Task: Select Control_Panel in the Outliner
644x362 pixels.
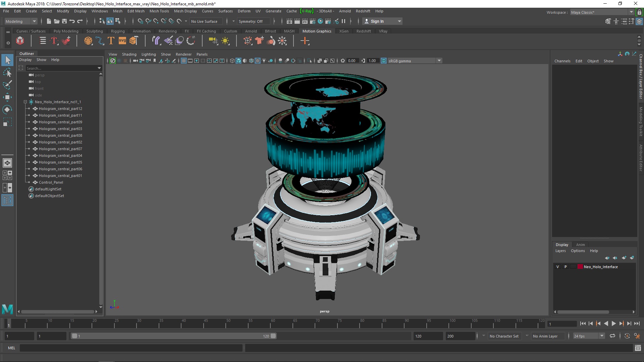Action: [51, 182]
